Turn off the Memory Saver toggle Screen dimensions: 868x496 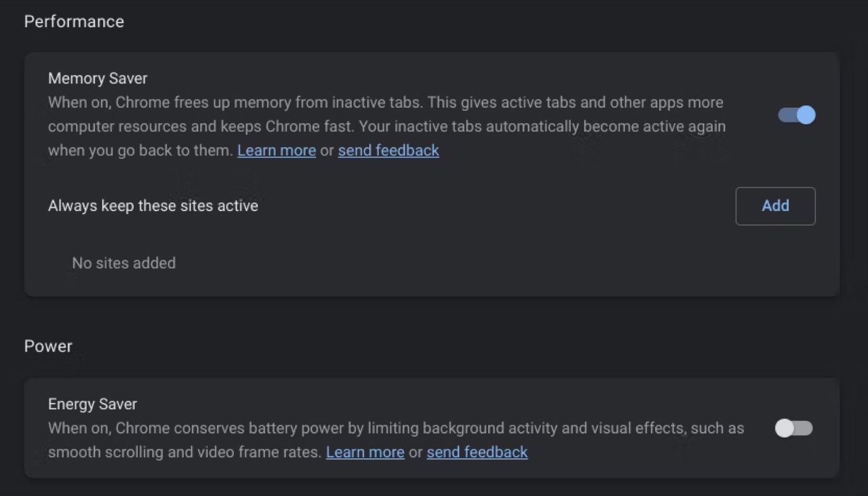coord(796,115)
